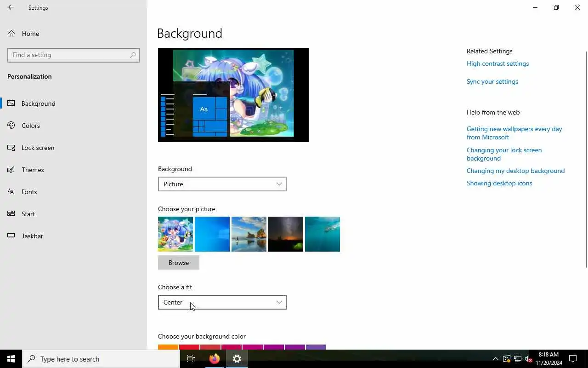The image size is (588, 368).
Task: Select the blue Windows logo wallpaper thumbnail
Action: point(212,234)
